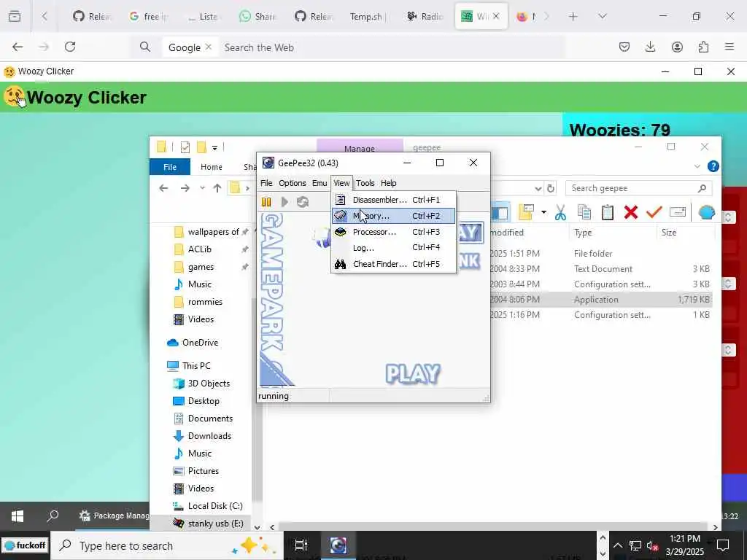Open the quick access toolbar dropdown in Explorer

(215, 147)
